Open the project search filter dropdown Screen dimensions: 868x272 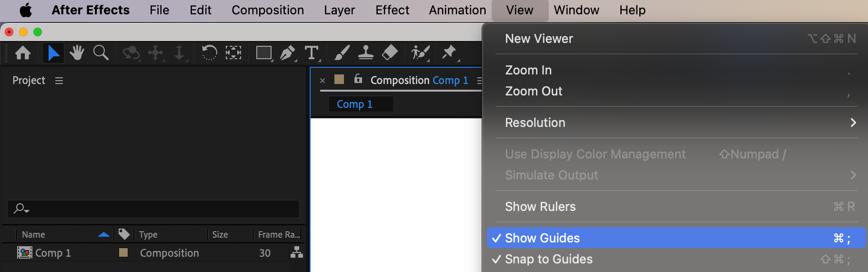[x=21, y=209]
